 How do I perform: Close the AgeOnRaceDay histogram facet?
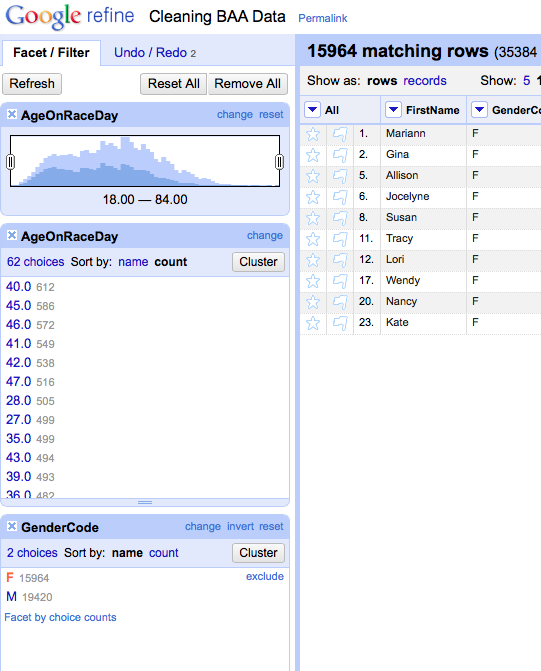[x=12, y=114]
